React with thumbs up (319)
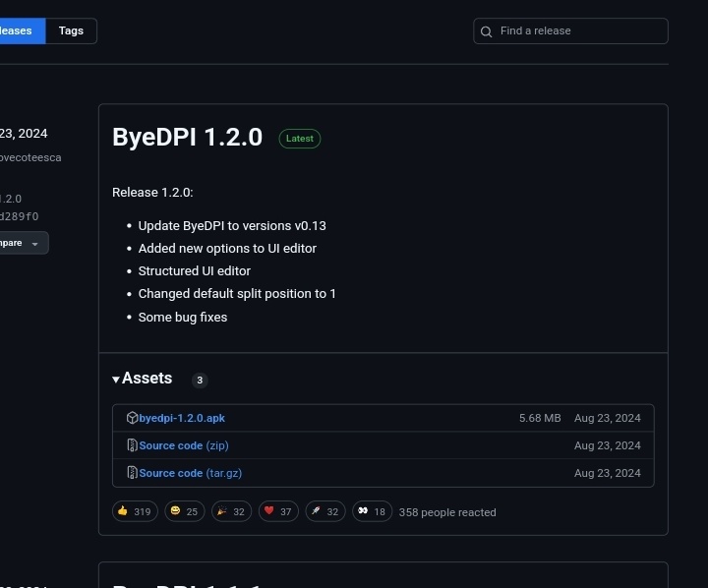Screen dimensions: 708x588 click(135, 511)
